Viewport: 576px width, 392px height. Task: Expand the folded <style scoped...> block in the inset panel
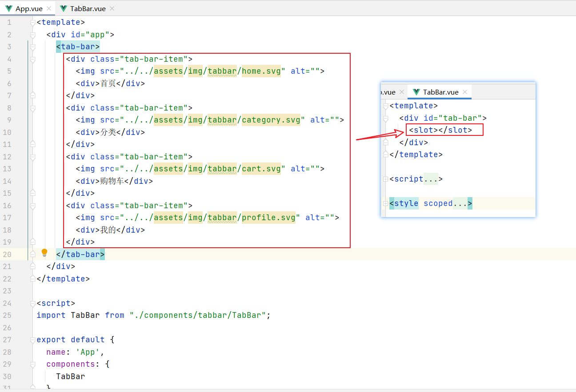[x=386, y=203]
